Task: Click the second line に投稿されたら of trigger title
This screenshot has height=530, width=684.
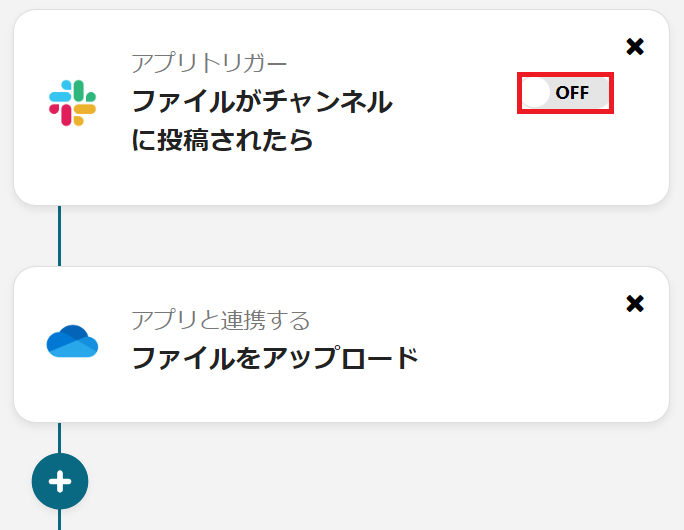Action: [x=222, y=140]
